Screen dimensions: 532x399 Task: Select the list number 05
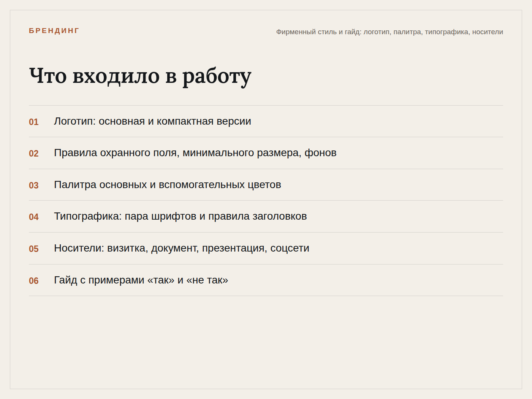click(34, 249)
